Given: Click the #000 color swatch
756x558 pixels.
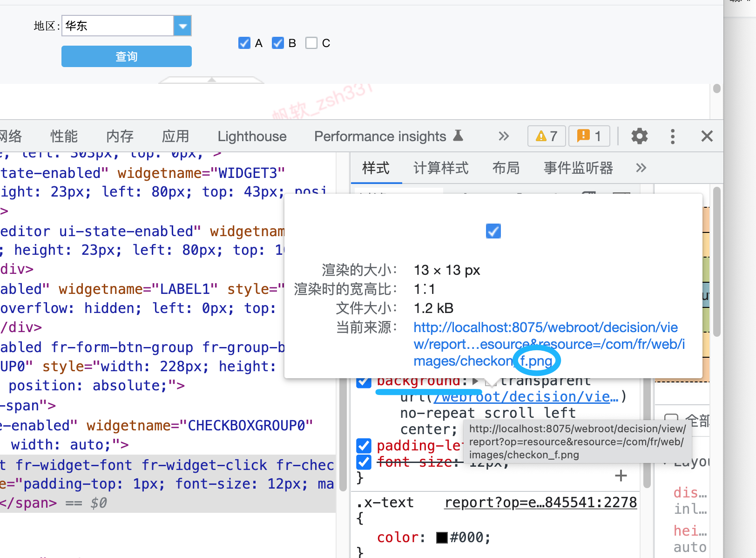Looking at the screenshot, I should (442, 538).
